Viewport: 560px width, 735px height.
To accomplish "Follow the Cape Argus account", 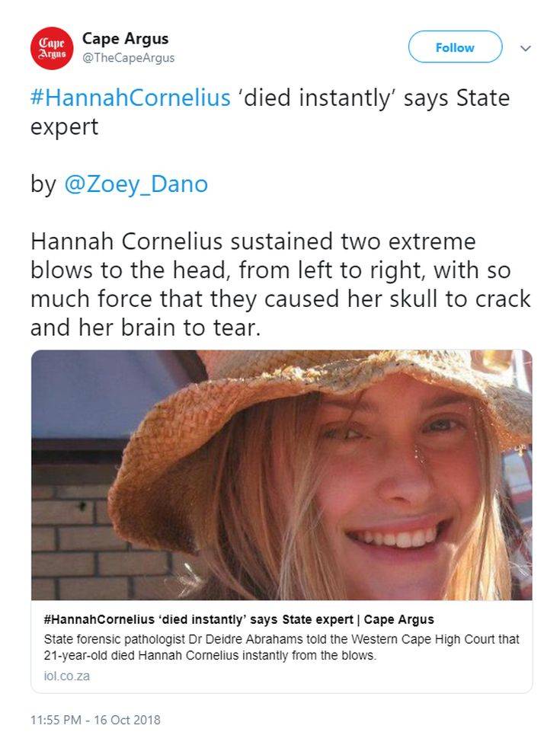I will click(x=455, y=47).
